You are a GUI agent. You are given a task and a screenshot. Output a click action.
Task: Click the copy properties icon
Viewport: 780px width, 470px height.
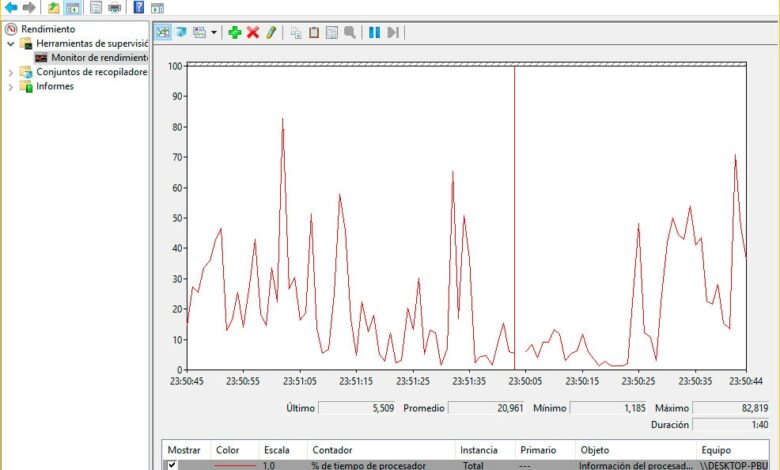[x=296, y=33]
